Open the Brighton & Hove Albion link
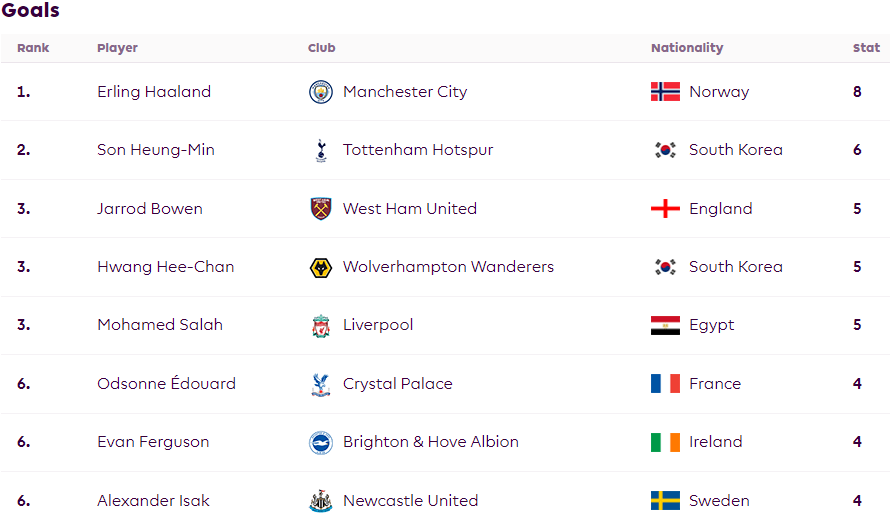The image size is (890, 515). 431,442
